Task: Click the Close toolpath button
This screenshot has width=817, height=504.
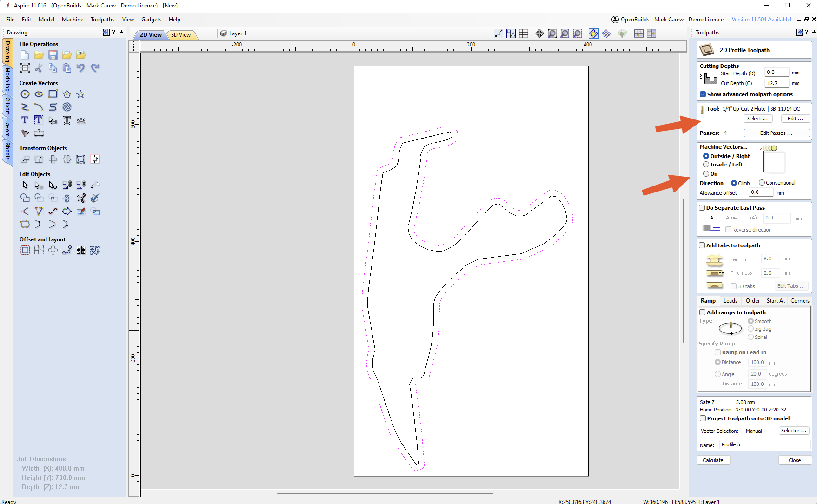Action: 795,460
